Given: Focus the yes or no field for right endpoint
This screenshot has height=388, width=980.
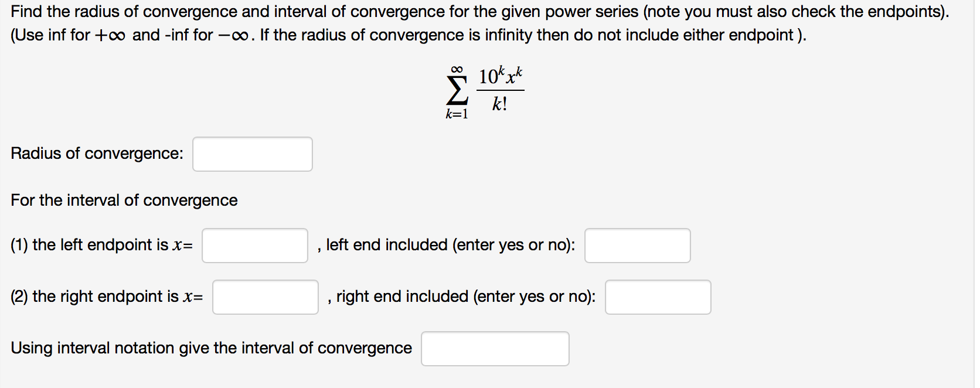Looking at the screenshot, I should [658, 298].
